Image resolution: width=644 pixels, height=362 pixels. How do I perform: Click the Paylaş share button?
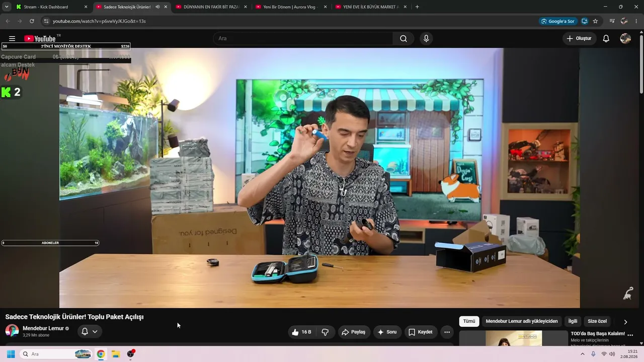point(353,332)
